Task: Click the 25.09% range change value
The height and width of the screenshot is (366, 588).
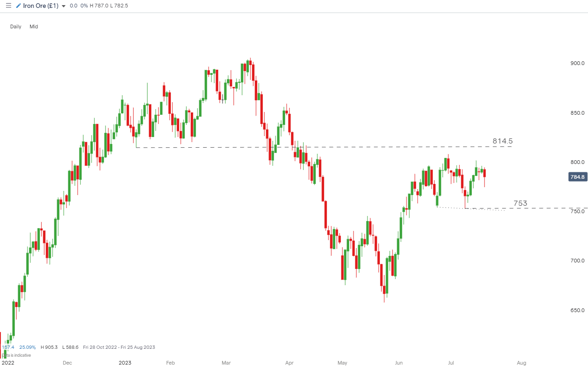Action: click(x=28, y=347)
